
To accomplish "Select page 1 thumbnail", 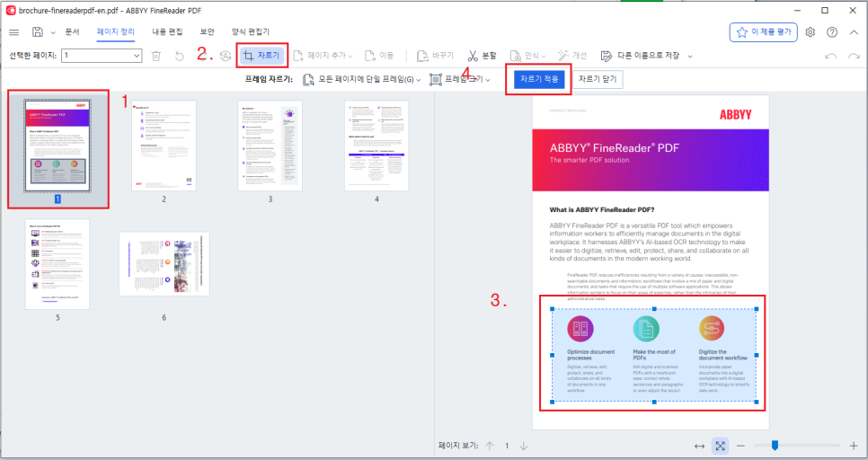I will click(x=58, y=146).
